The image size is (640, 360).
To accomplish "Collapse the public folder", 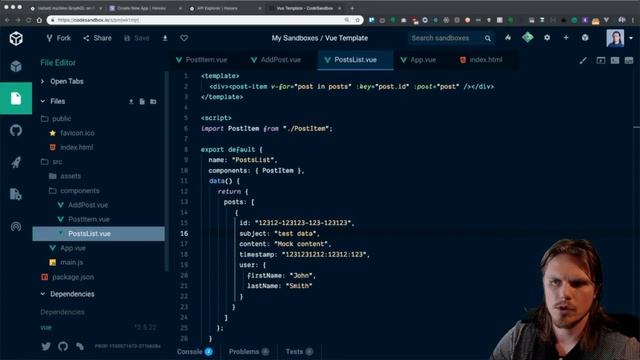I will click(61, 119).
